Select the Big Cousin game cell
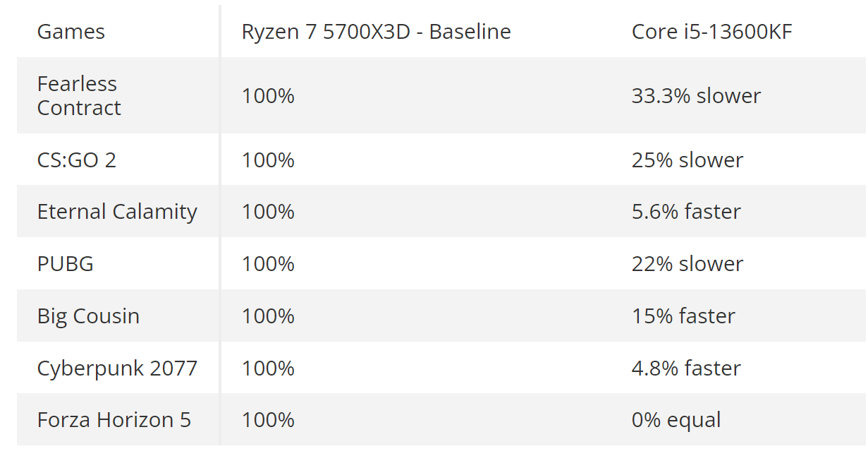Image resolution: width=868 pixels, height=456 pixels. pyautogui.click(x=88, y=316)
